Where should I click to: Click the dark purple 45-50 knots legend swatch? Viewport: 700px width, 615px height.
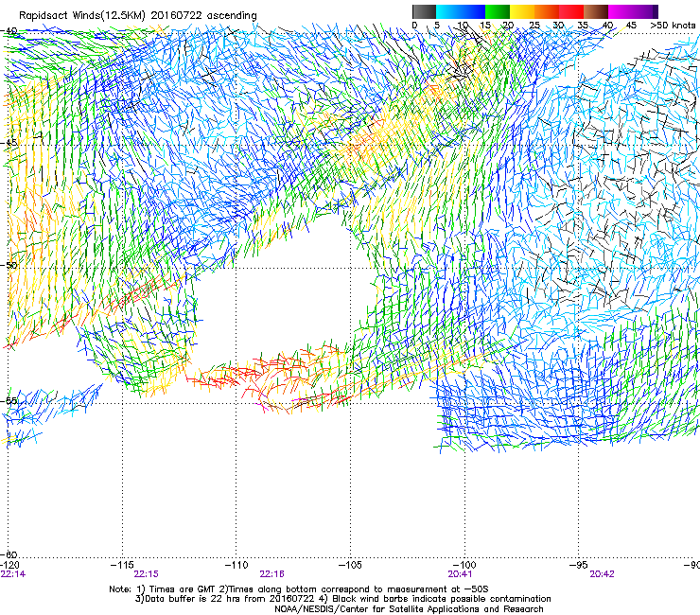(645, 11)
